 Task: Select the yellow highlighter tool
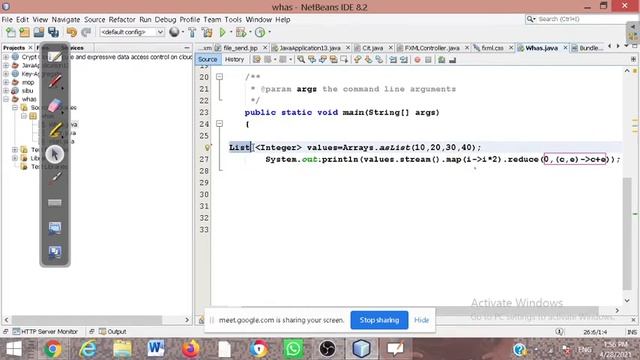pyautogui.click(x=55, y=130)
